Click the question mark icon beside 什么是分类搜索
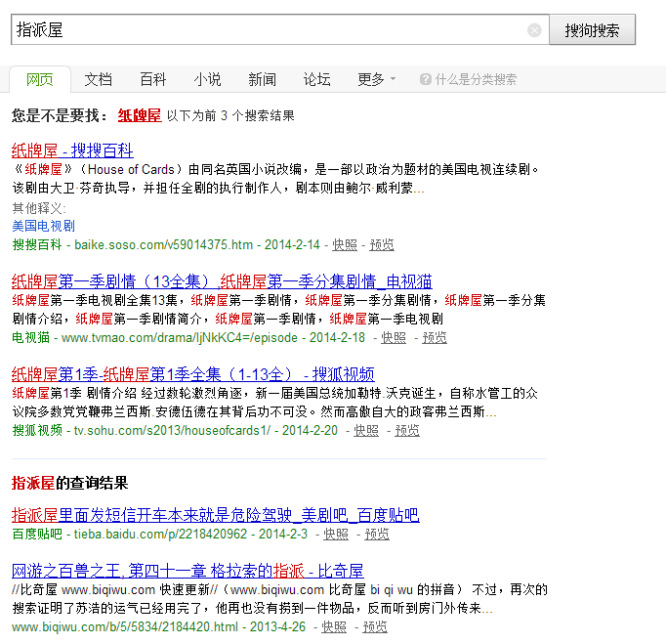Screen dimensions: 666x644 (425, 79)
